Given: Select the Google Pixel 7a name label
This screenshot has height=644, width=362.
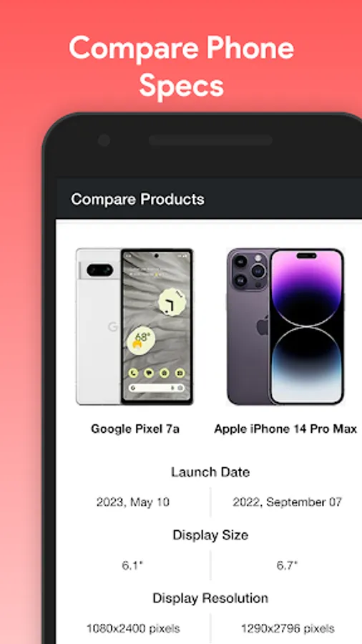Looking at the screenshot, I should pos(135,429).
